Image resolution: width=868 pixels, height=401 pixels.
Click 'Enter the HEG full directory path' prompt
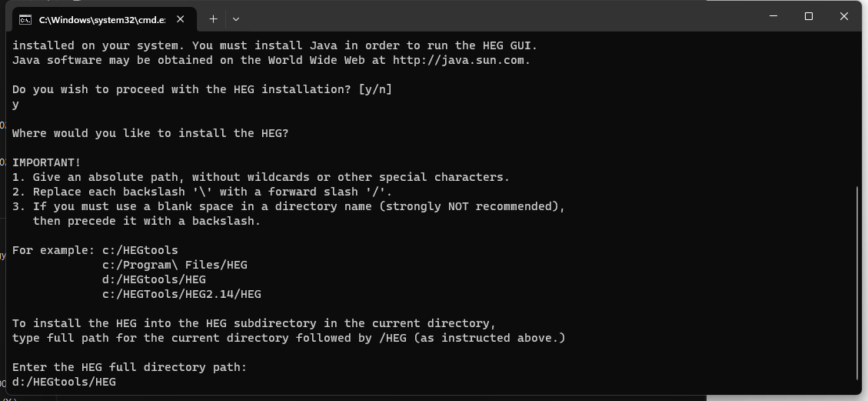point(129,367)
